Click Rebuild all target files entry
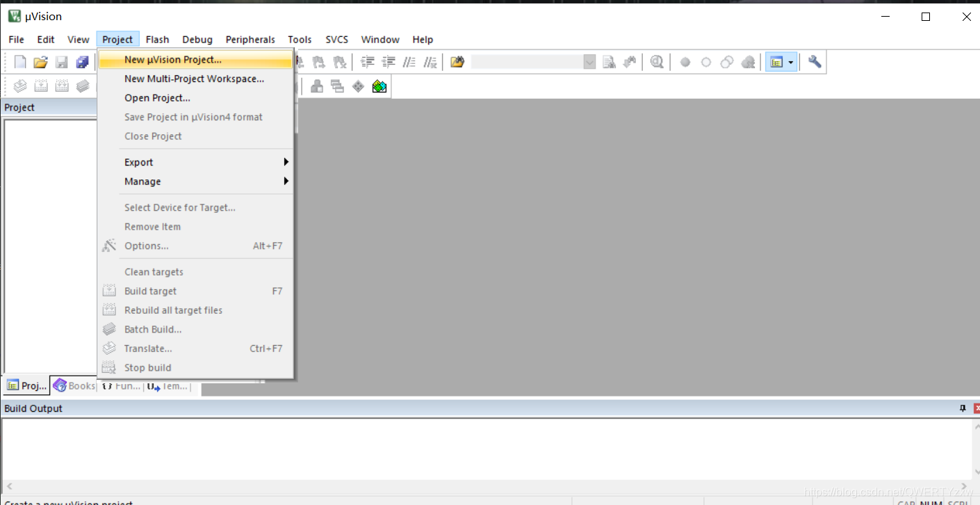 (196, 310)
